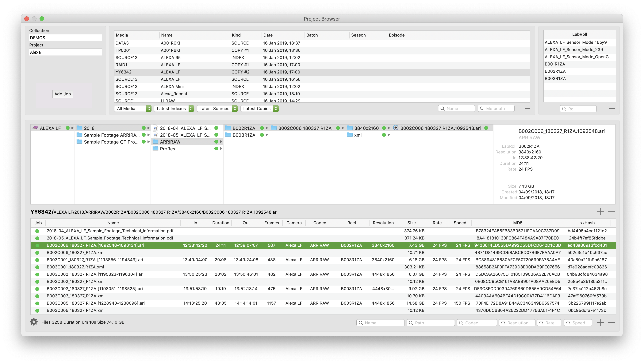Open the Latest Indexes dropdown
Screen dimensions: 644x364
pos(174,108)
